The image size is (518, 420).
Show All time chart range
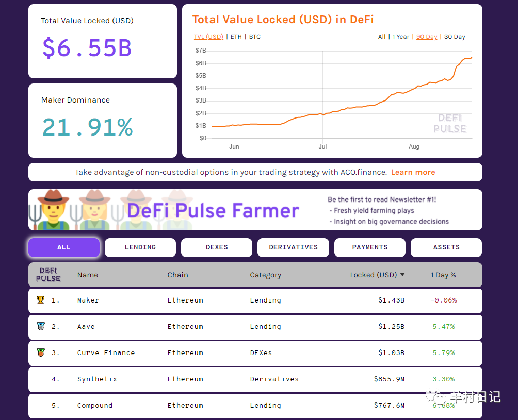point(382,37)
